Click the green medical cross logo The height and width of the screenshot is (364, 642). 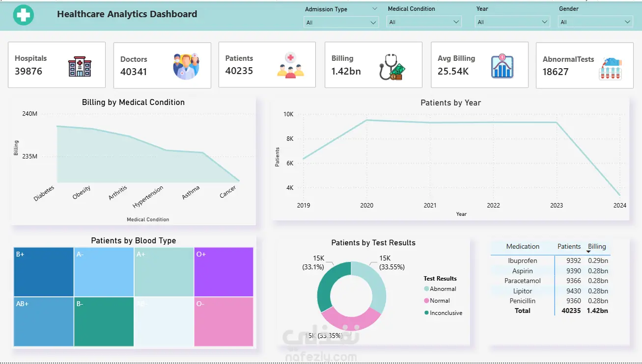coord(24,15)
